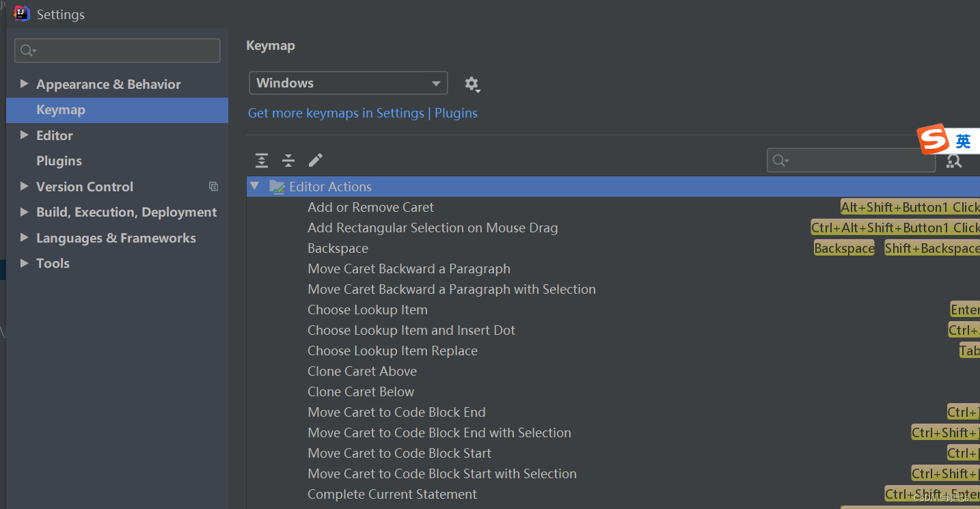980x509 pixels.
Task: Select Move Caret Backward a Paragraph with Selection
Action: tap(452, 289)
